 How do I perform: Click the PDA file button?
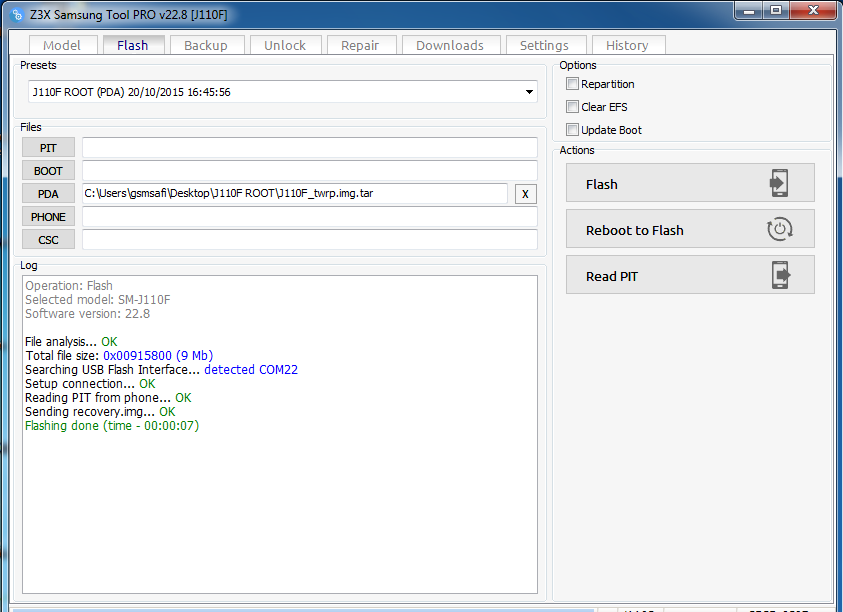pyautogui.click(x=48, y=194)
